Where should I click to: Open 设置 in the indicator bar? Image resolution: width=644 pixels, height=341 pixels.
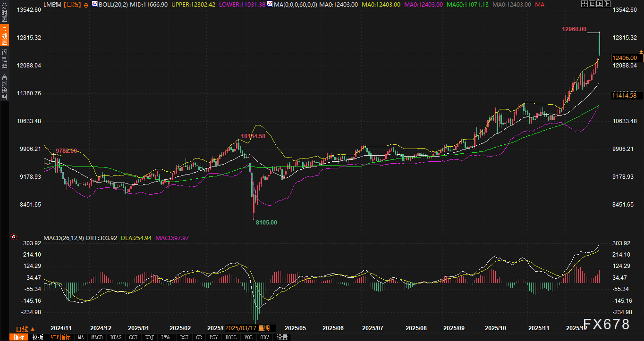pyautogui.click(x=282, y=337)
